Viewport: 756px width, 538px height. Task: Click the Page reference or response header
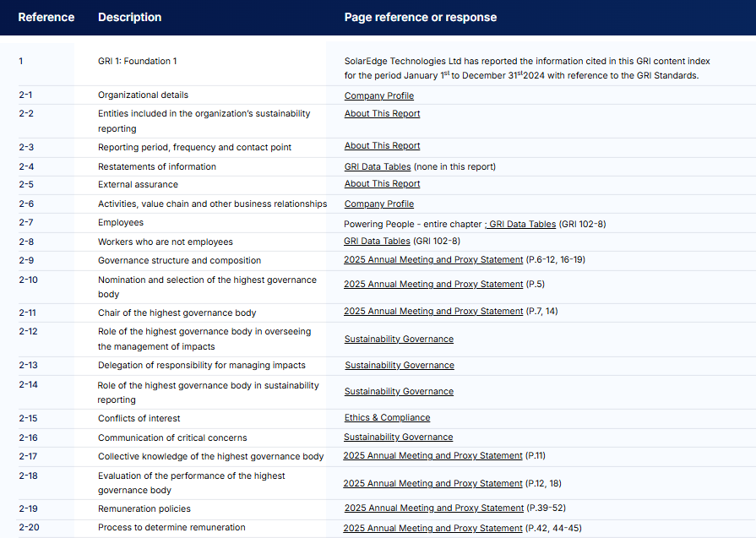[421, 18]
